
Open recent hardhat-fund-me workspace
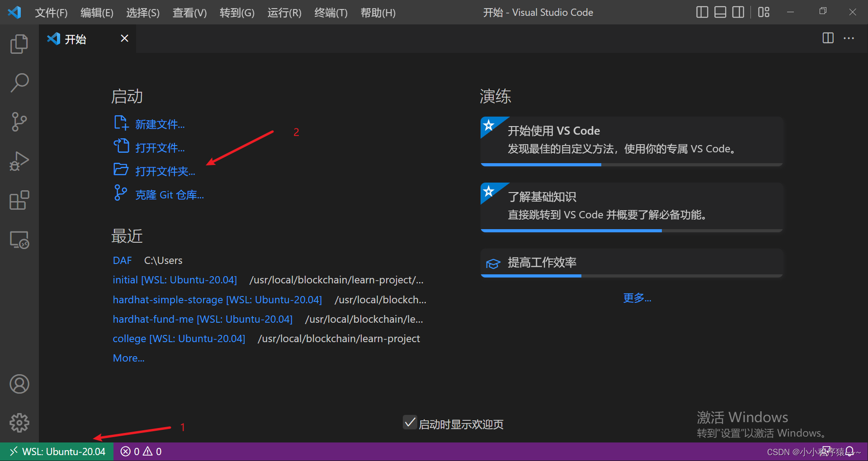[x=203, y=319]
